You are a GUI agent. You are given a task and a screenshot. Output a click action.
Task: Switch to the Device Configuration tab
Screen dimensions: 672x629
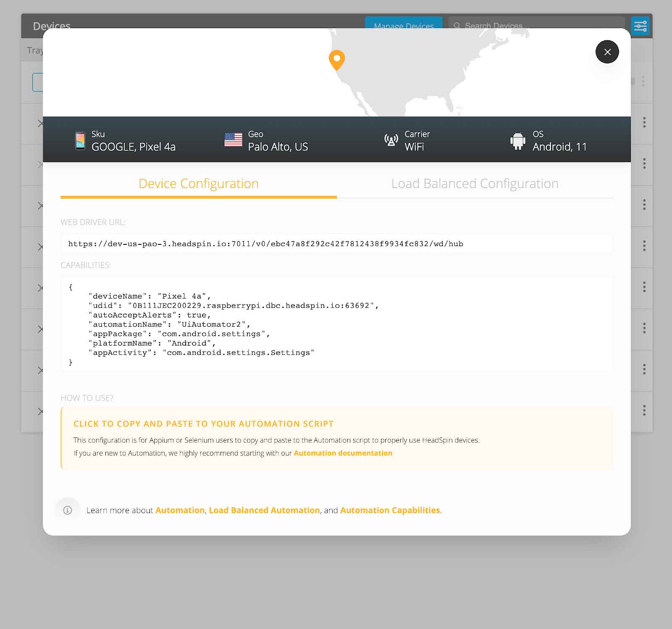199,184
